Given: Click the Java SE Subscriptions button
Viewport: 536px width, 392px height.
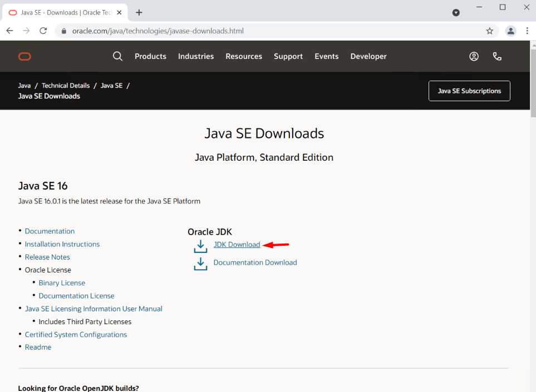Looking at the screenshot, I should (469, 91).
